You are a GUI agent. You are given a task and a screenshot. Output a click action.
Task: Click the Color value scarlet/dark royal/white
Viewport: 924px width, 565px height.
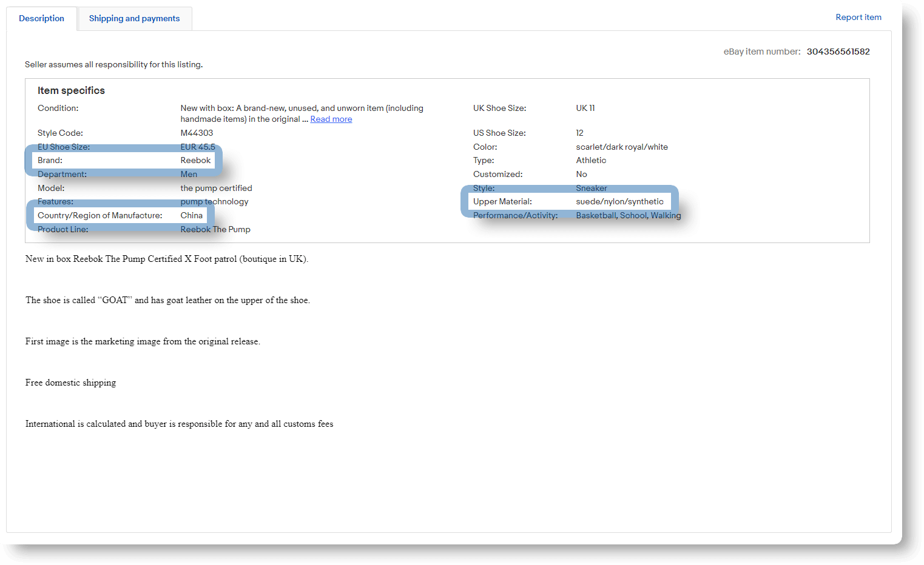pos(622,147)
